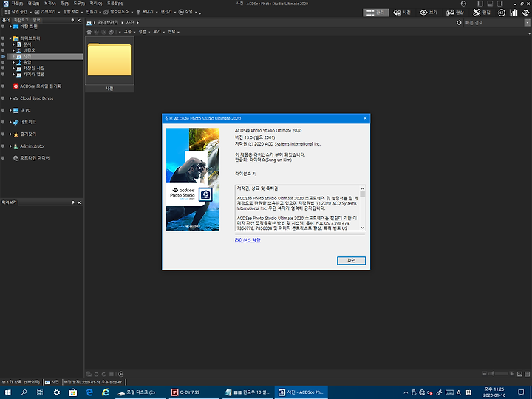Select the 비디오 videos folder
532x399 pixels.
click(29, 50)
